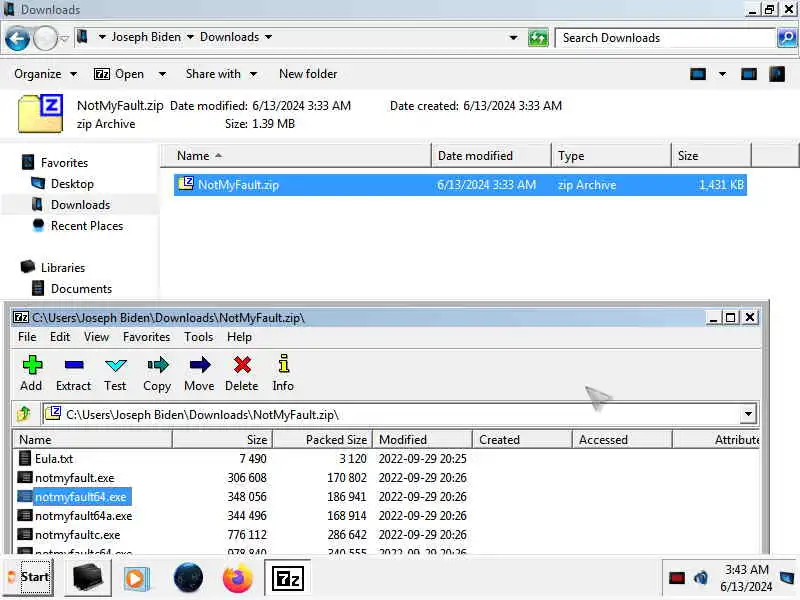Viewport: 800px width, 600px height.
Task: Click the red flag tray icon
Action: (677, 578)
